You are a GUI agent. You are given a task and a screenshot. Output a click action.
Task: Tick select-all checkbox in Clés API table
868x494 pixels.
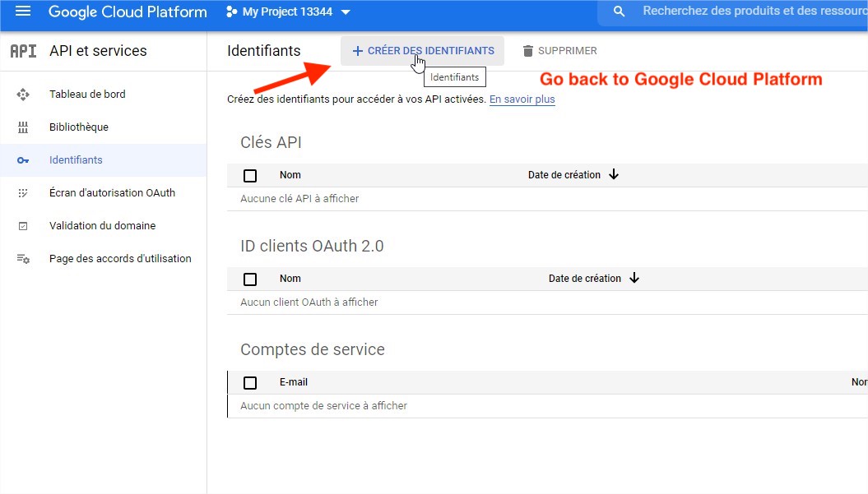tap(250, 176)
